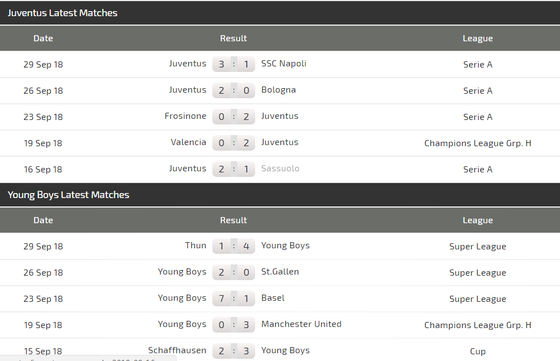Viewport: 560px width, 361px height.
Task: Select the Date column header in Juventus table
Action: coord(43,38)
